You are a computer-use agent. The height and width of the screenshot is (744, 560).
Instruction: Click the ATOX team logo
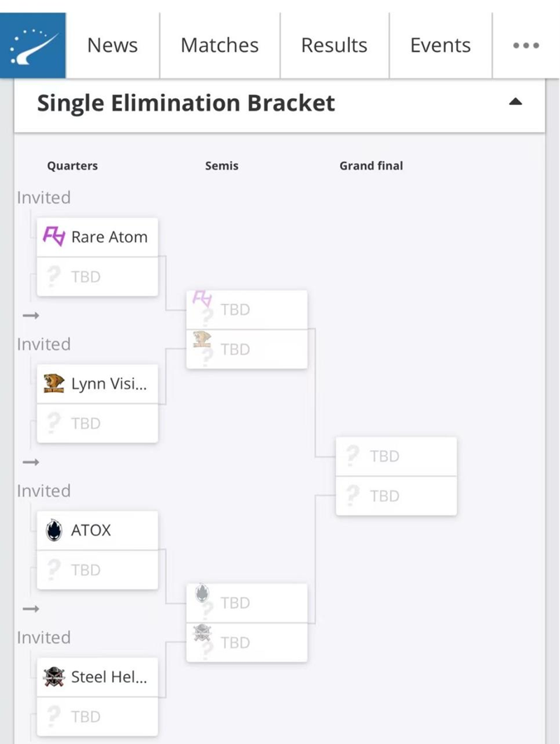click(x=55, y=530)
